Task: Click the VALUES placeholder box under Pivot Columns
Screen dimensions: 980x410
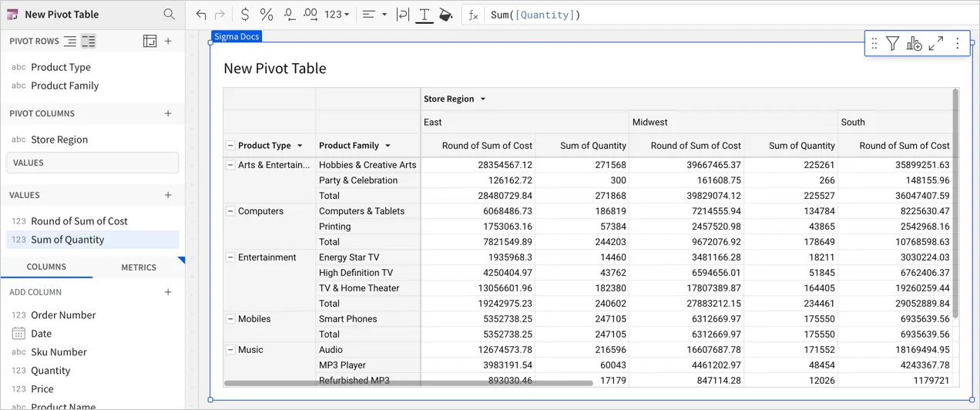Action: coord(92,163)
